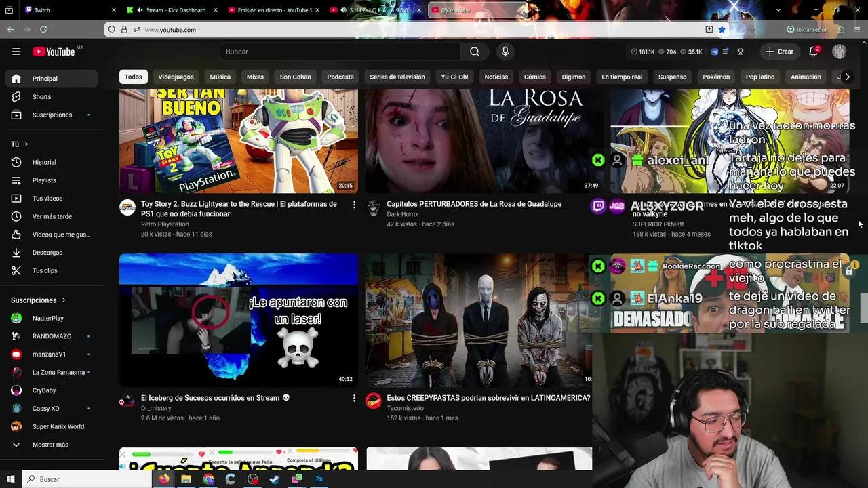This screenshot has width=868, height=488.
Task: Go to the YouTube logo home
Action: [54, 52]
